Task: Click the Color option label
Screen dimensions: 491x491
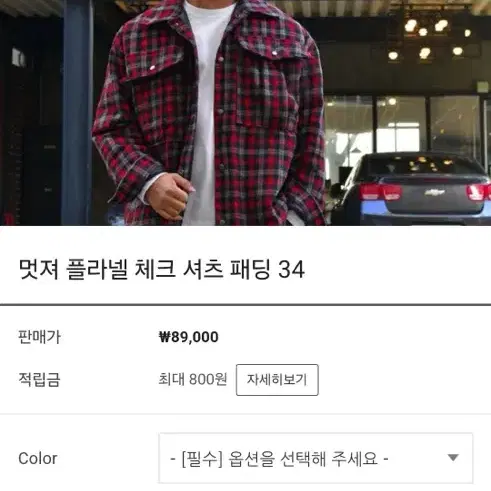Action: pos(38,458)
